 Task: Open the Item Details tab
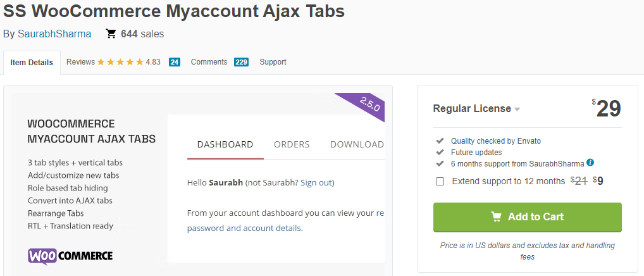tap(32, 63)
